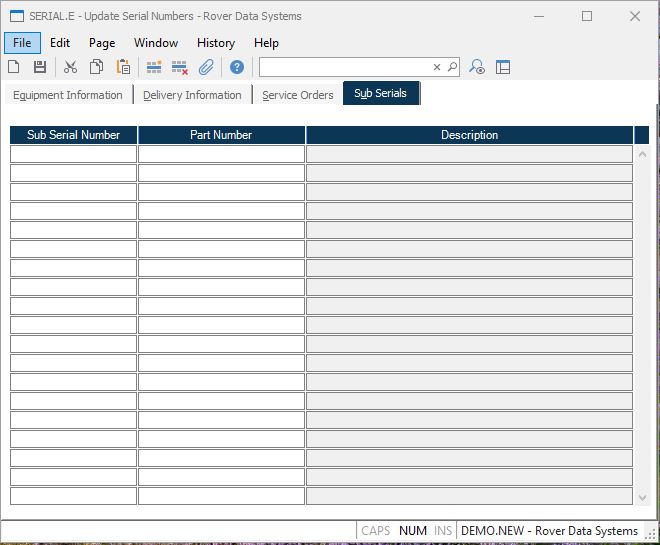Switch to the Delivery Information tab
The width and height of the screenshot is (660, 545).
(192, 95)
